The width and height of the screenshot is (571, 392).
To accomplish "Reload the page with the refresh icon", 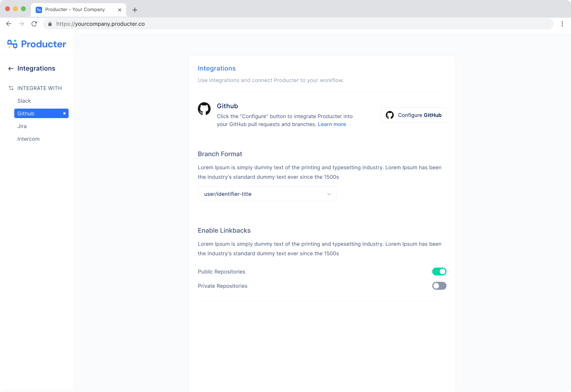I will tap(34, 24).
